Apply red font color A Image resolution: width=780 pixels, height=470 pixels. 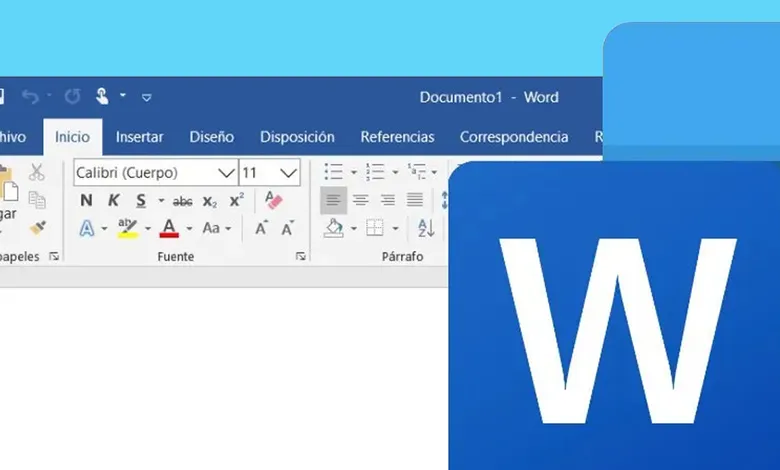pos(169,228)
